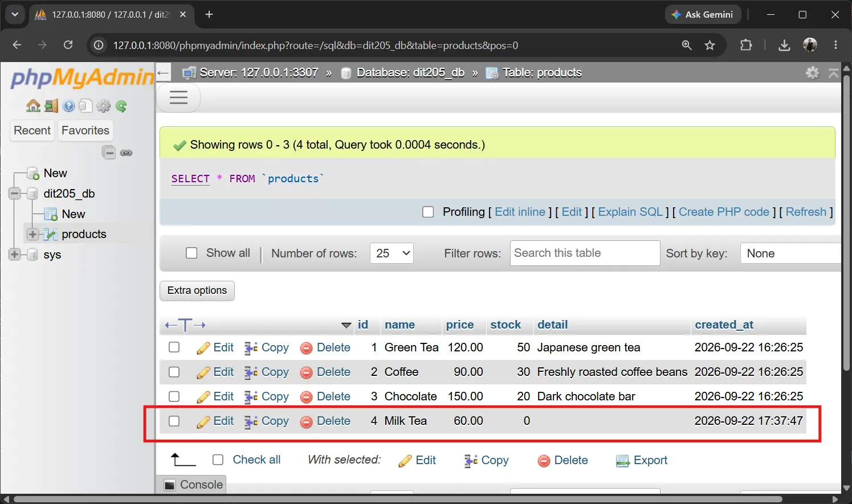Reload navigation panel green arrow icon

click(121, 106)
